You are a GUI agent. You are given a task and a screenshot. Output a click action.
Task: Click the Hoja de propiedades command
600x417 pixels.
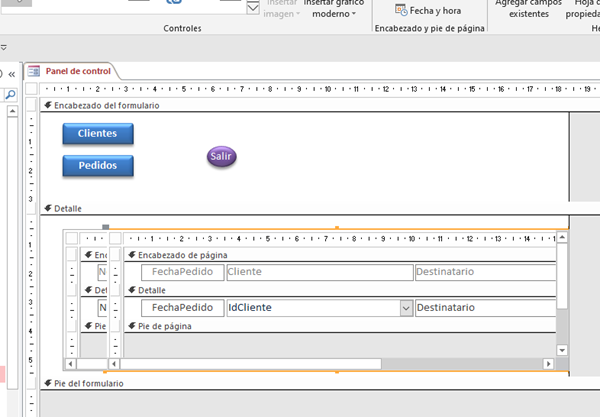tap(583, 9)
